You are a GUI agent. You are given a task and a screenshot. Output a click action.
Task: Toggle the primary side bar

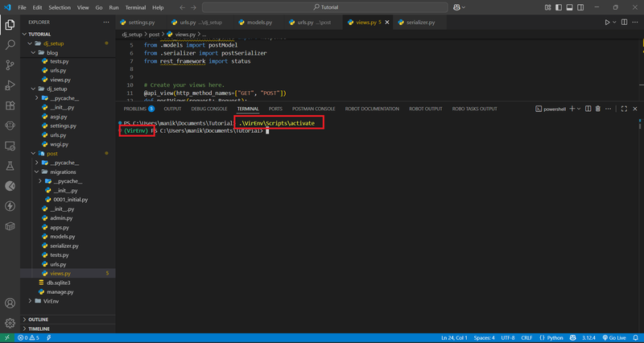559,7
